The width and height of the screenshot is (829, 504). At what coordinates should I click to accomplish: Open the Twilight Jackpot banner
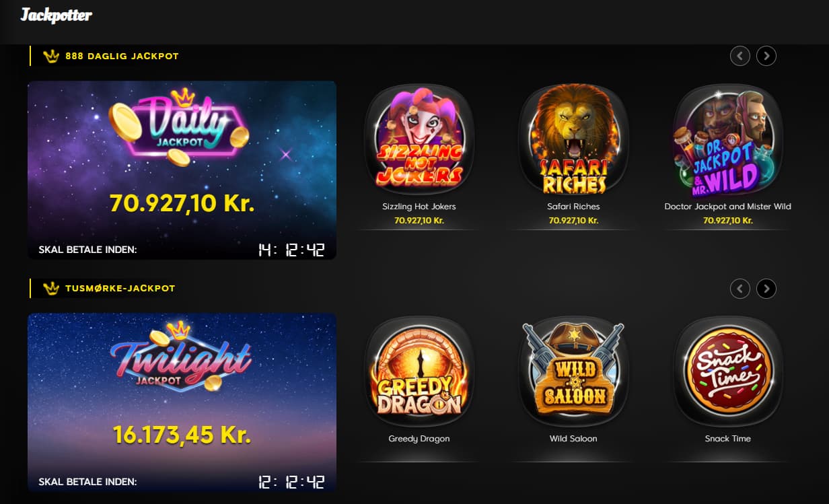pyautogui.click(x=182, y=402)
